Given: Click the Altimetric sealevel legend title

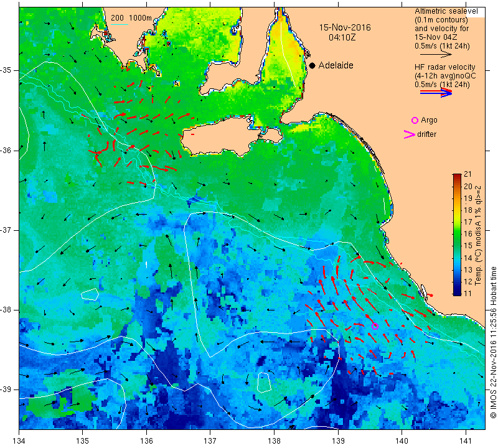Looking at the screenshot, I should click(x=446, y=11).
